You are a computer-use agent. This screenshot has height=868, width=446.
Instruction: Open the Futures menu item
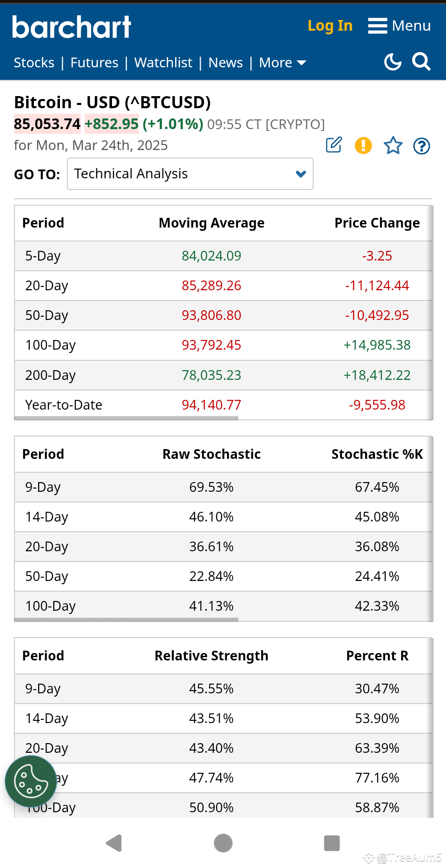point(94,63)
